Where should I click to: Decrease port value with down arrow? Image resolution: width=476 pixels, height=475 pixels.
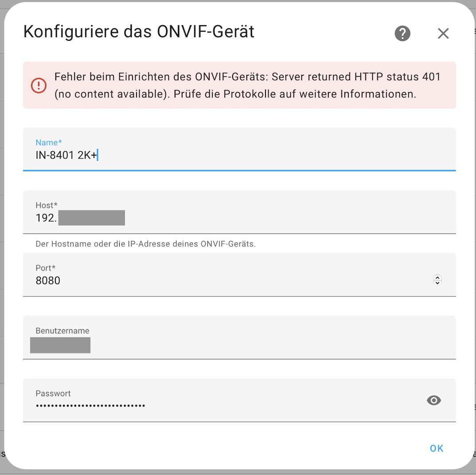(437, 283)
